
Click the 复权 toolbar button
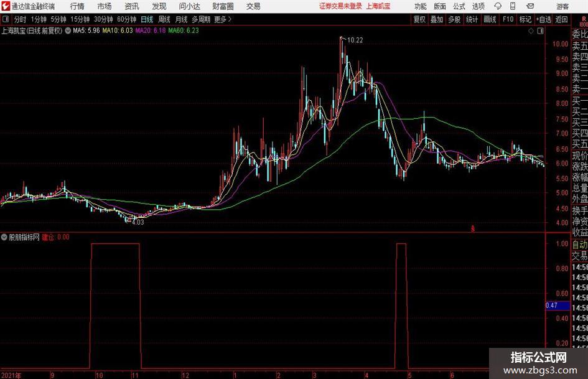click(x=419, y=19)
